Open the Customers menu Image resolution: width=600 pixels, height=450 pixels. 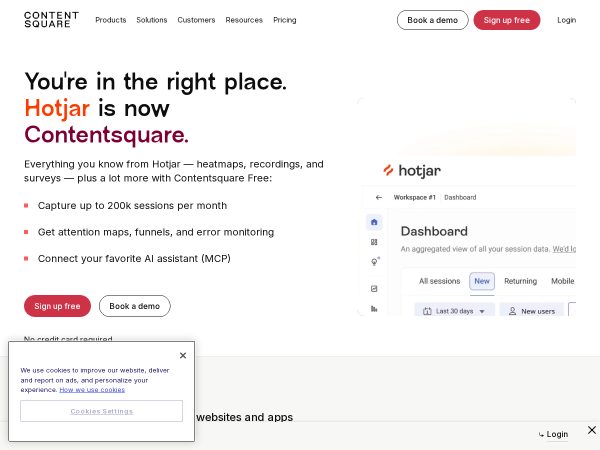[196, 20]
